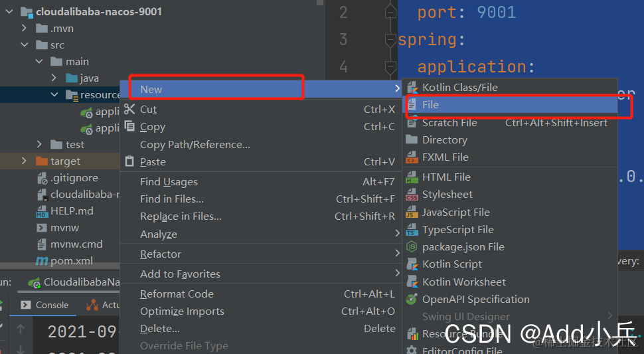The image size is (644, 354).
Task: Select Find in Files
Action: [x=260, y=199]
